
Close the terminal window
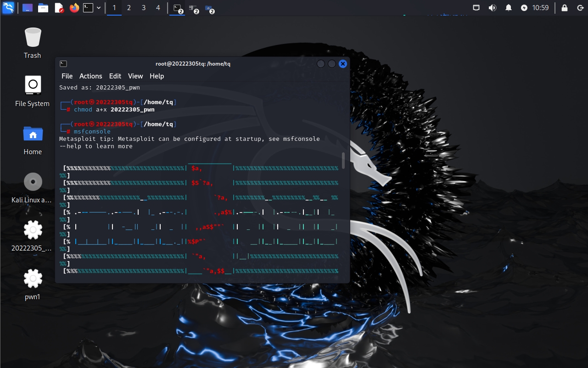[343, 64]
